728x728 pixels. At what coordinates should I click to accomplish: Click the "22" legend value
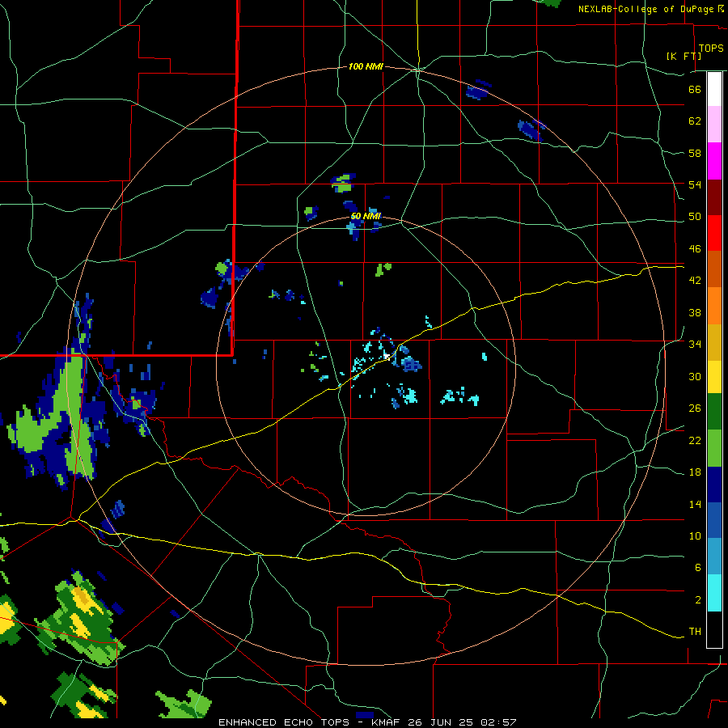coord(695,441)
